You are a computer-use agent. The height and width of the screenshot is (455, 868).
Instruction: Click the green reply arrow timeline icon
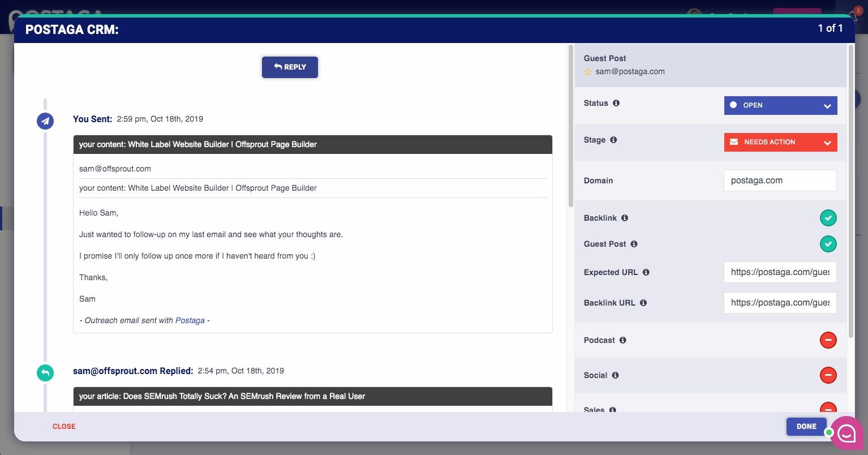45,373
